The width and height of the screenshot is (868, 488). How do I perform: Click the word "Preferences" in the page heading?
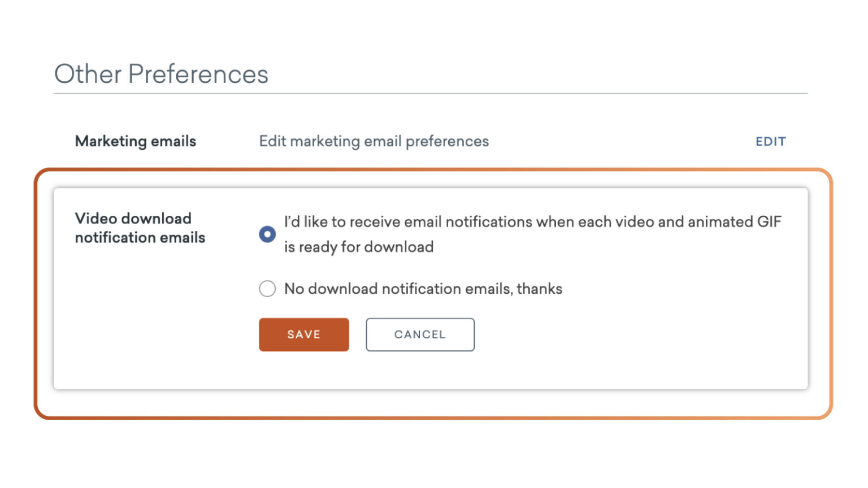[x=198, y=74]
